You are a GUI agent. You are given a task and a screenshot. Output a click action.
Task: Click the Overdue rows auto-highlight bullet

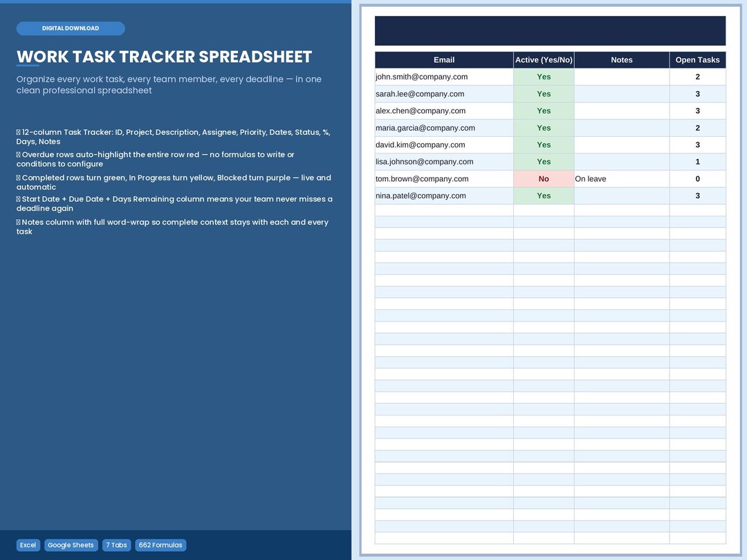(156, 159)
